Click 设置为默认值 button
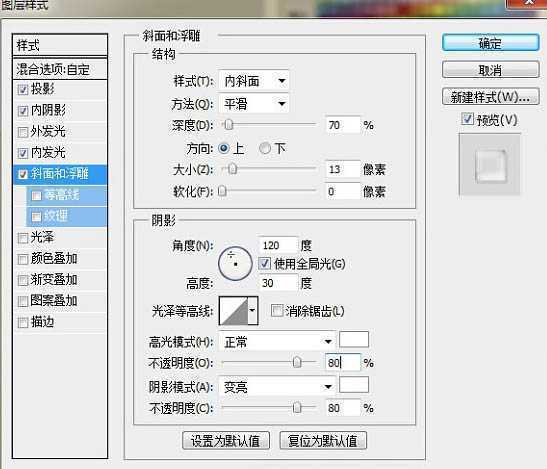547x469 pixels. pos(226,441)
